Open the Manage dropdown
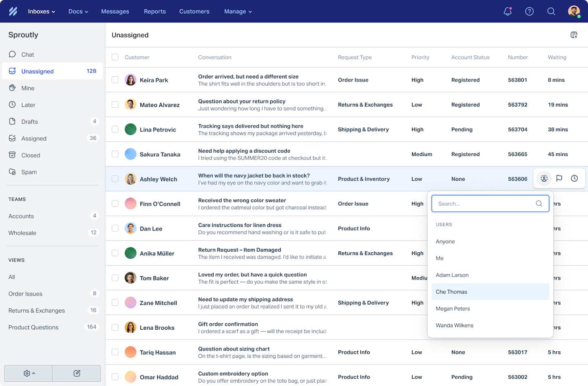Viewport: 588px width, 386px height. point(238,11)
